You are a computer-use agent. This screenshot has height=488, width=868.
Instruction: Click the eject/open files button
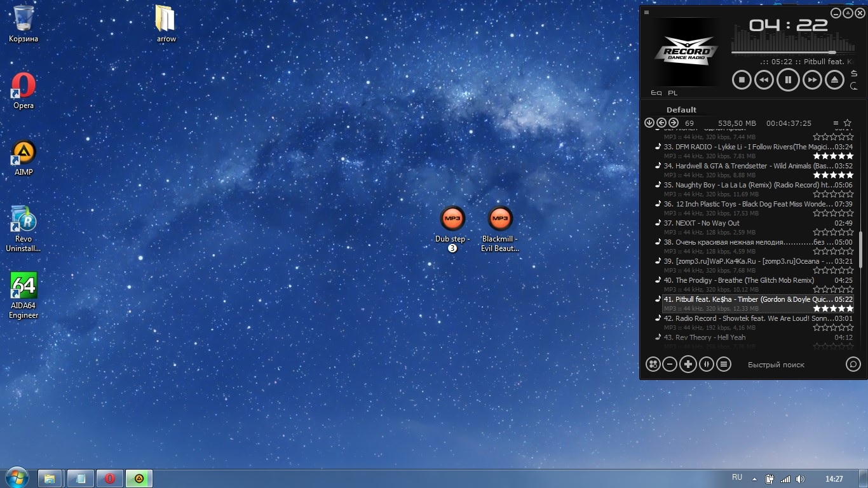(x=834, y=79)
